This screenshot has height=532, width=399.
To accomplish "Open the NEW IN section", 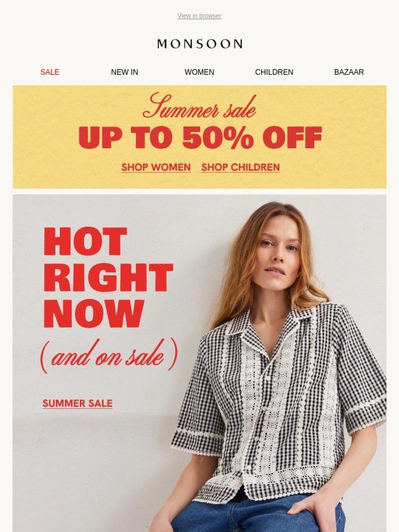I will click(x=125, y=72).
